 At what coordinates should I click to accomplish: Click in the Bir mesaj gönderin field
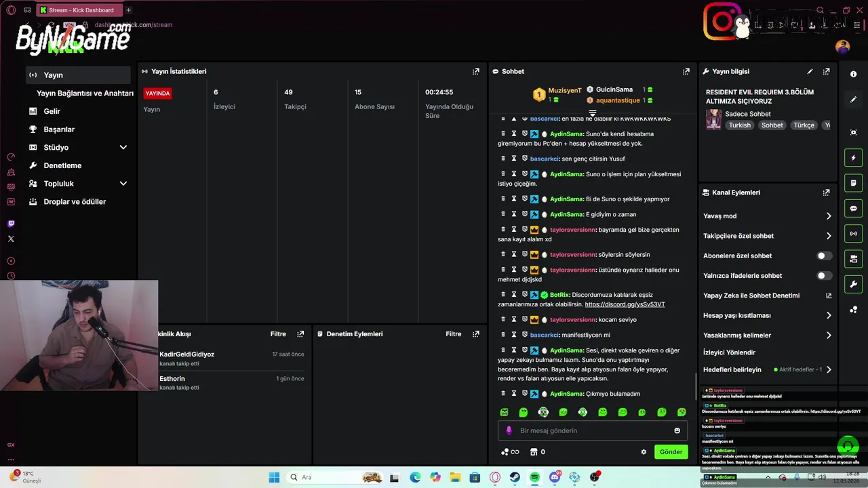pos(593,430)
